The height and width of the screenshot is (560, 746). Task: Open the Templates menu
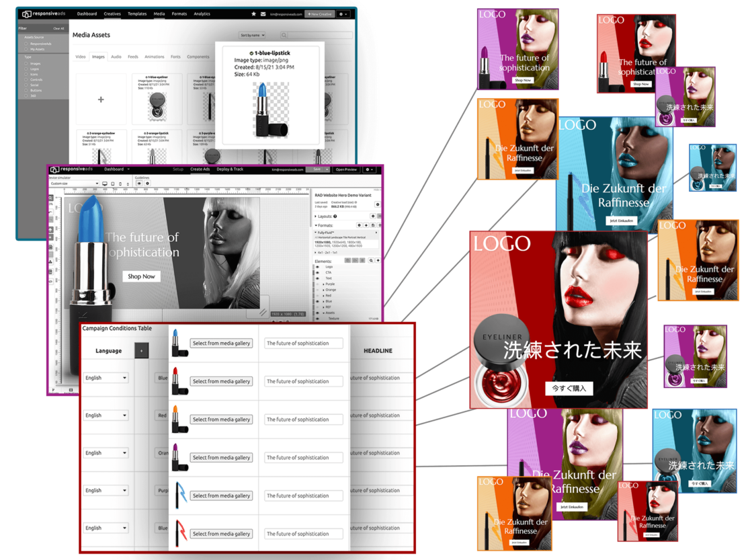[x=137, y=14]
